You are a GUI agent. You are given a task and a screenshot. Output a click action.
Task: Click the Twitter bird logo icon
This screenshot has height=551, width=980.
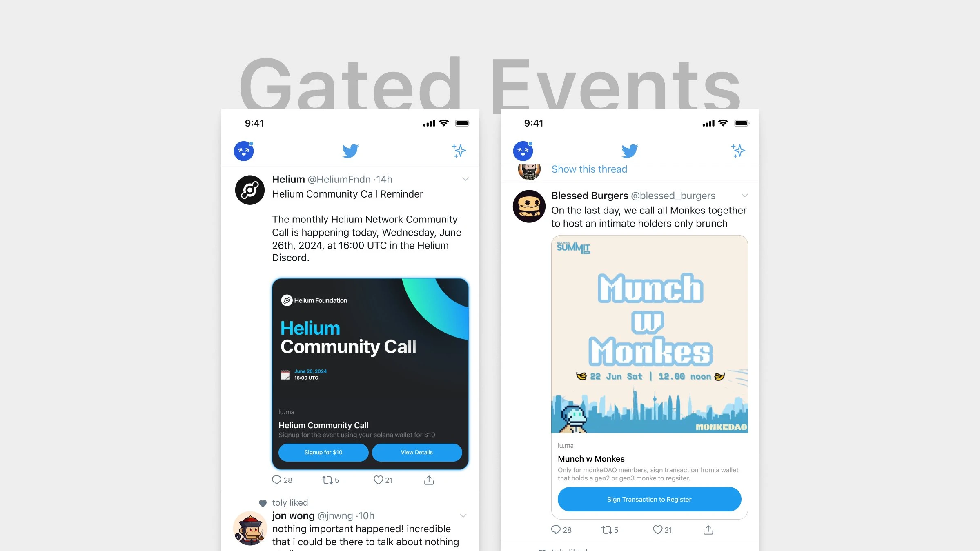click(350, 151)
